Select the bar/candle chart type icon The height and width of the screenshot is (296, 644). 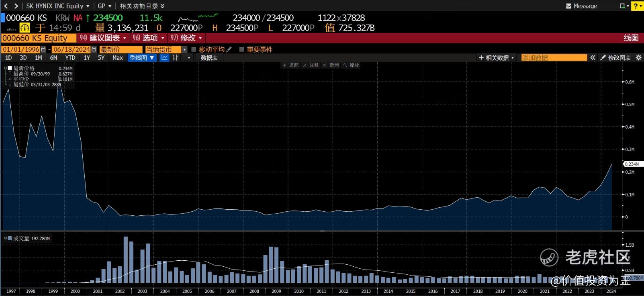(x=175, y=58)
